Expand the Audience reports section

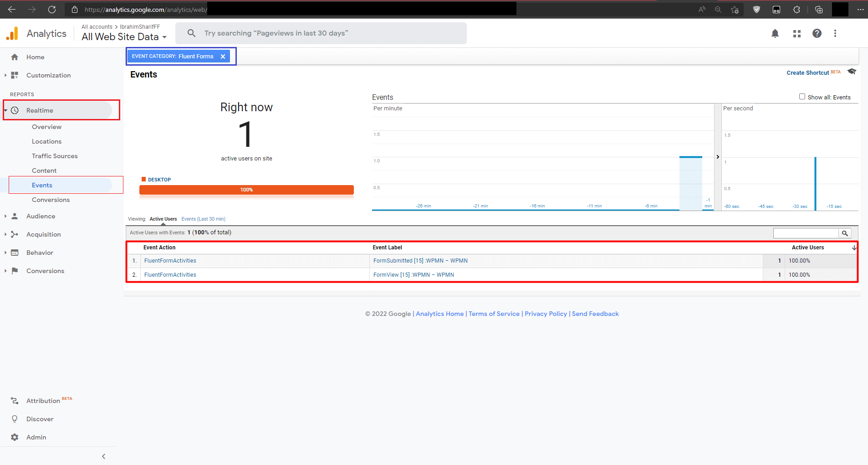(5, 216)
